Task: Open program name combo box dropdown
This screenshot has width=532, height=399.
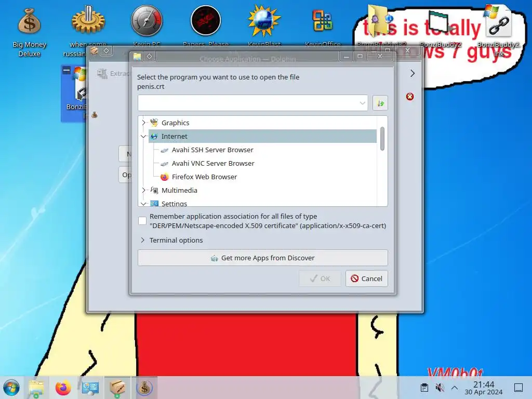Action: point(362,103)
